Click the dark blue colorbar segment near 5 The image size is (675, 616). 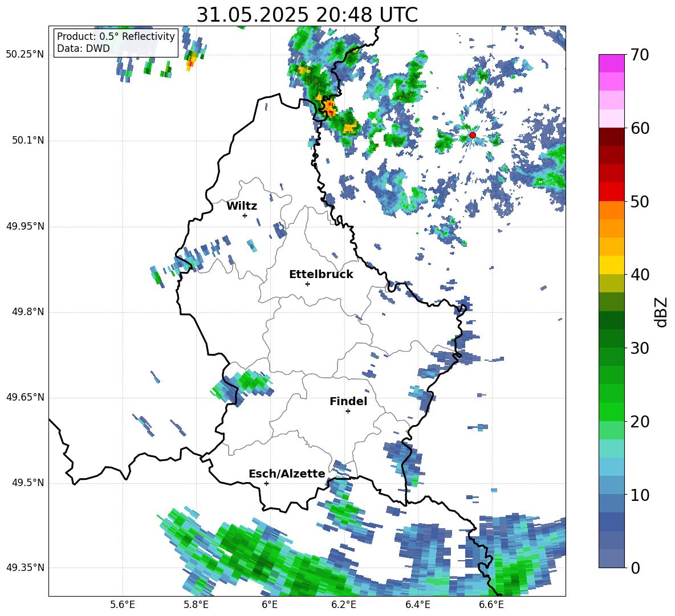pyautogui.click(x=611, y=522)
